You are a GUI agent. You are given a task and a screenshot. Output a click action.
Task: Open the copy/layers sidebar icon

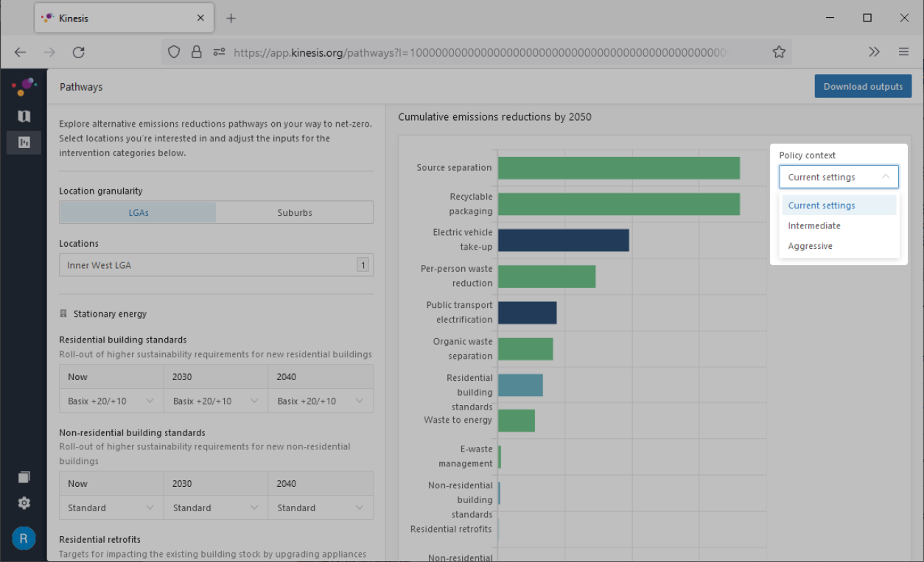click(x=24, y=477)
